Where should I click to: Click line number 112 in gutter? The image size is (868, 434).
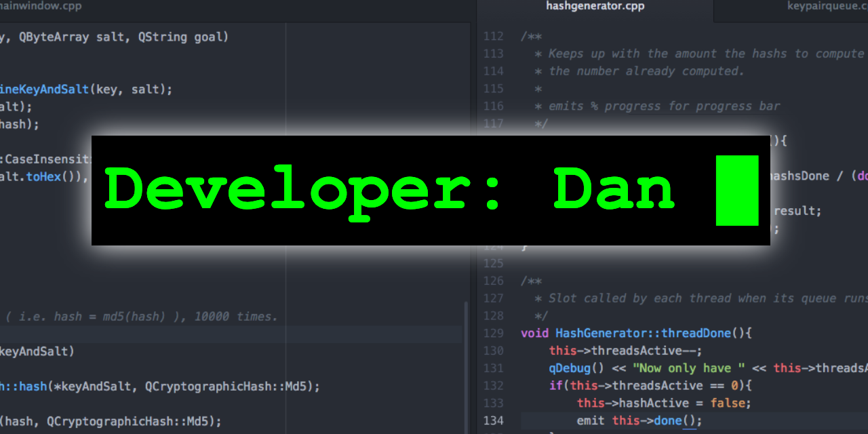pyautogui.click(x=493, y=36)
